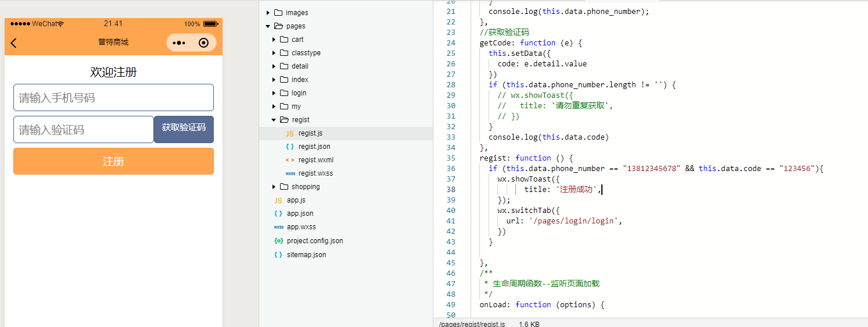Open regist.json in the file tree

[314, 147]
